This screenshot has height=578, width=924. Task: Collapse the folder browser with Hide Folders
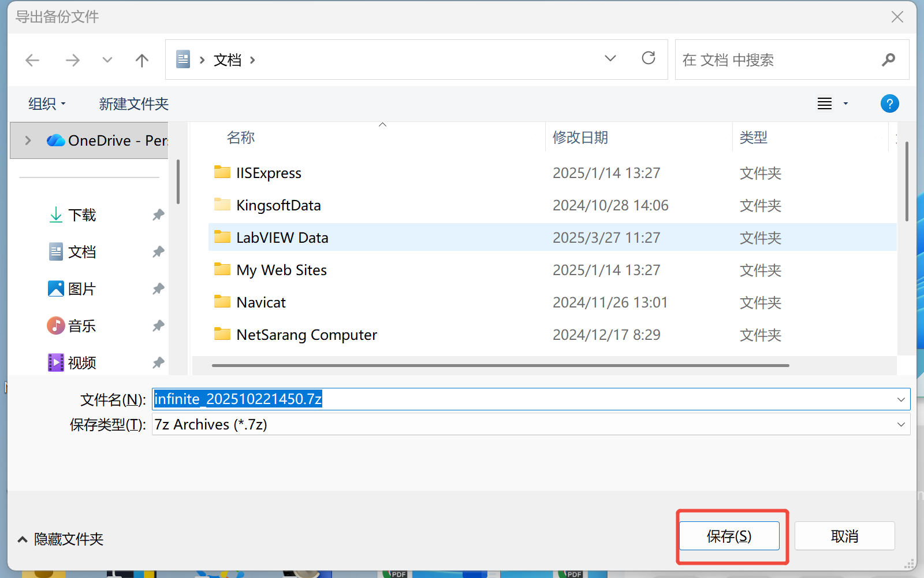61,539
